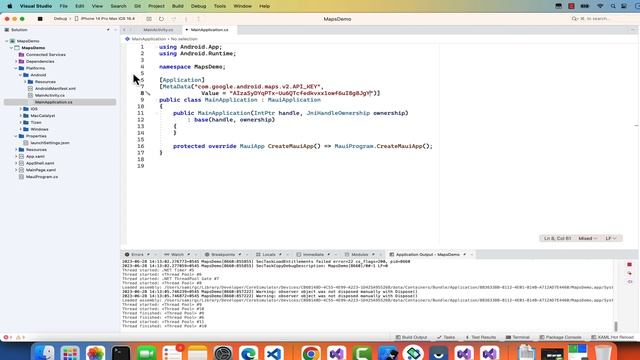Viewport: 640px width, 360px height.
Task: Open the XAML Hot Reload pad
Action: (x=613, y=338)
